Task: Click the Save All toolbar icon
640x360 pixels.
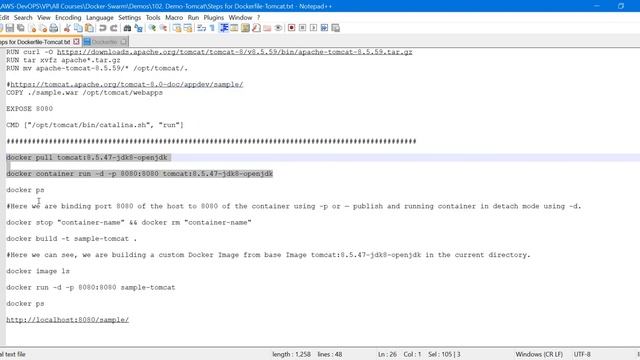Action: coord(21,28)
